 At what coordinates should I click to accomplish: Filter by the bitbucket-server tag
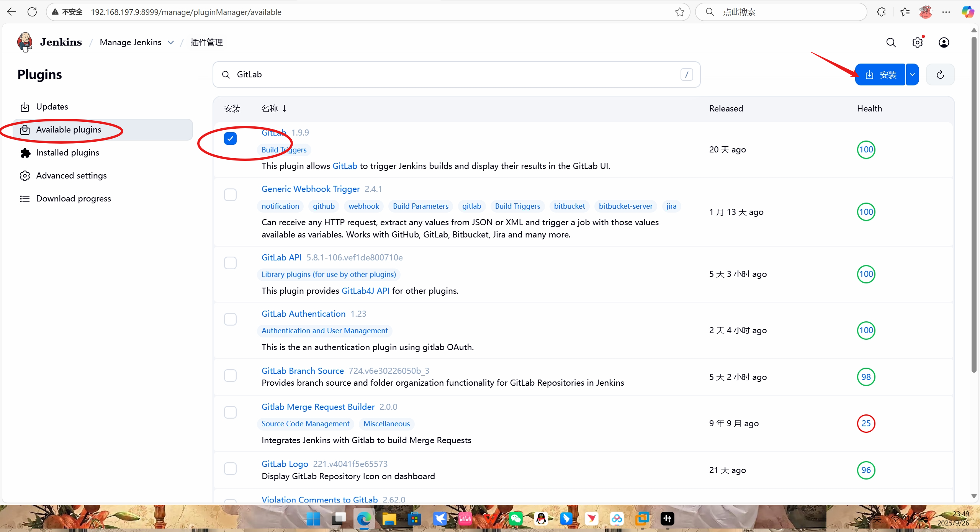click(x=625, y=206)
